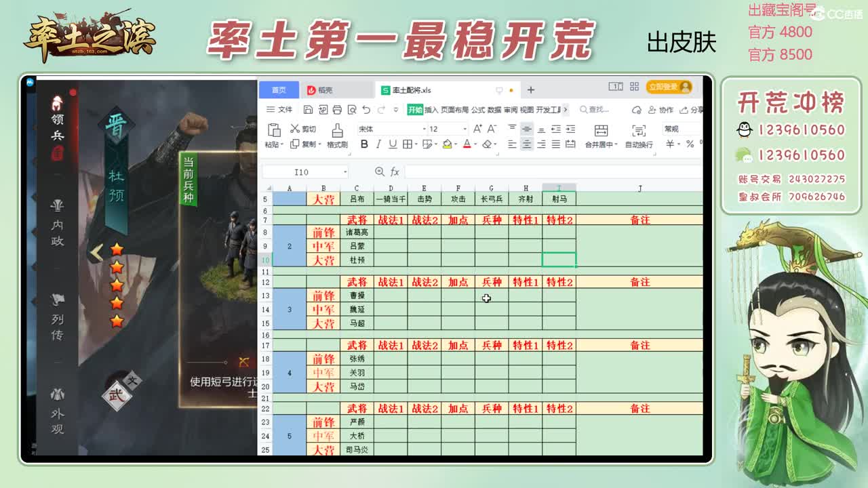Open the 文件 File menu
This screenshot has width=868, height=488.
point(279,109)
